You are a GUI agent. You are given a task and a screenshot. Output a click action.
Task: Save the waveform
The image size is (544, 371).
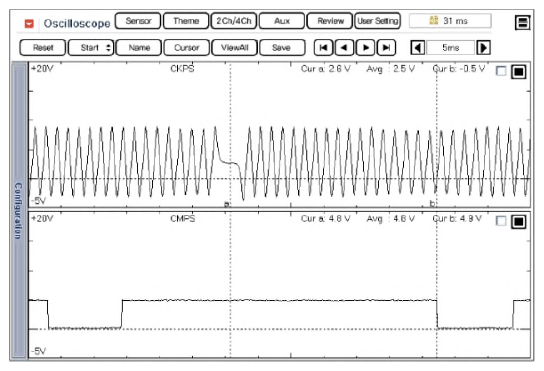pos(282,48)
